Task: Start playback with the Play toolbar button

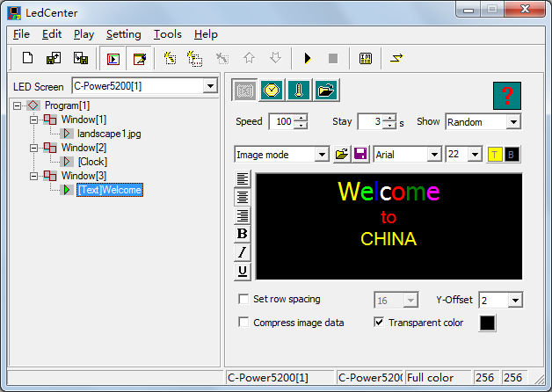Action: click(308, 58)
